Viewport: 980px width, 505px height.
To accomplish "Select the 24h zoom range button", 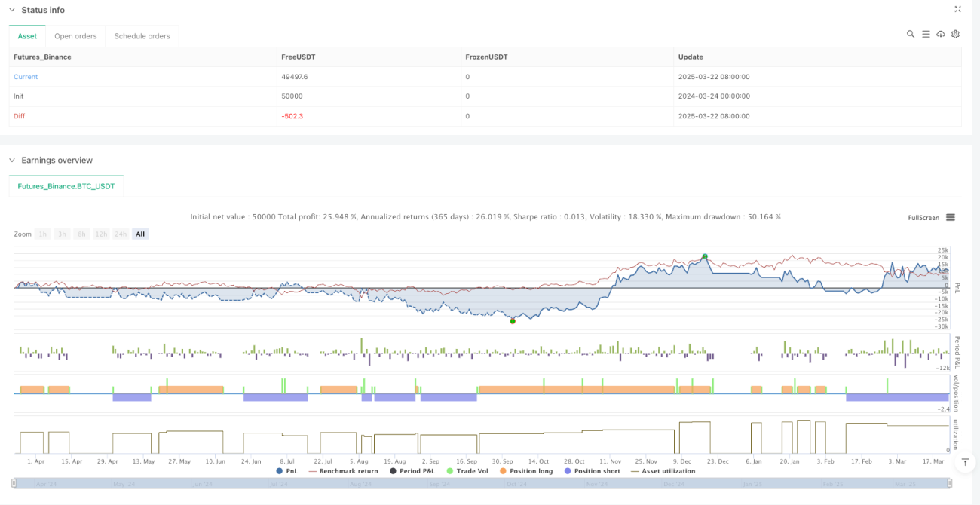I will pyautogui.click(x=121, y=234).
